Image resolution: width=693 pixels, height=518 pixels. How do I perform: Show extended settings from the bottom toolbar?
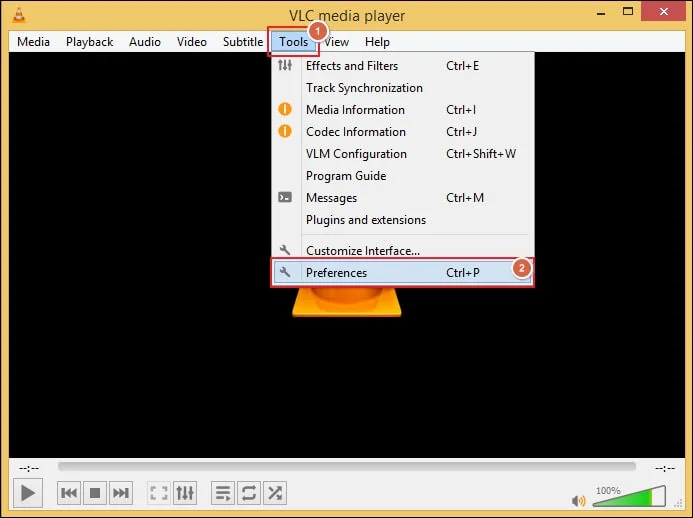click(x=185, y=493)
